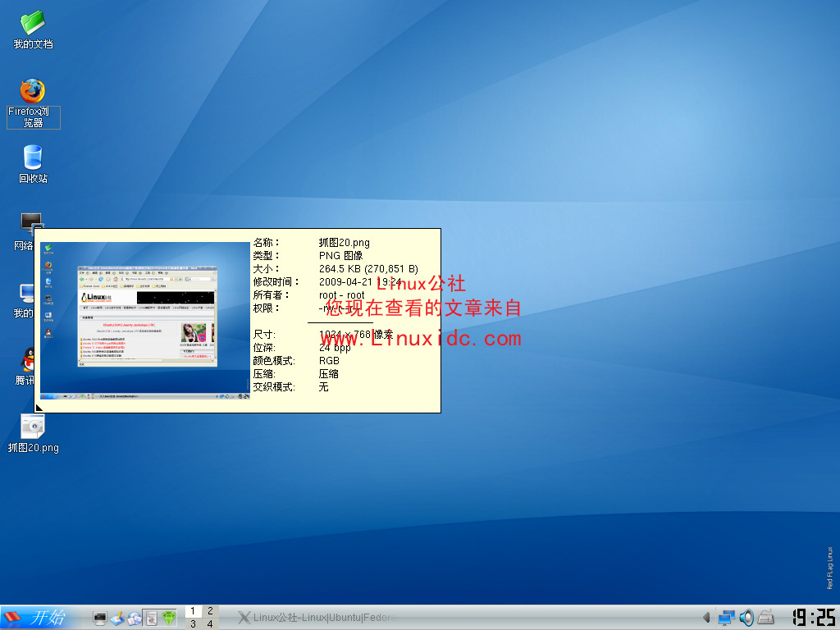This screenshot has width=840, height=630.
Task: Expand hidden system tray icons arrow
Action: click(x=706, y=618)
